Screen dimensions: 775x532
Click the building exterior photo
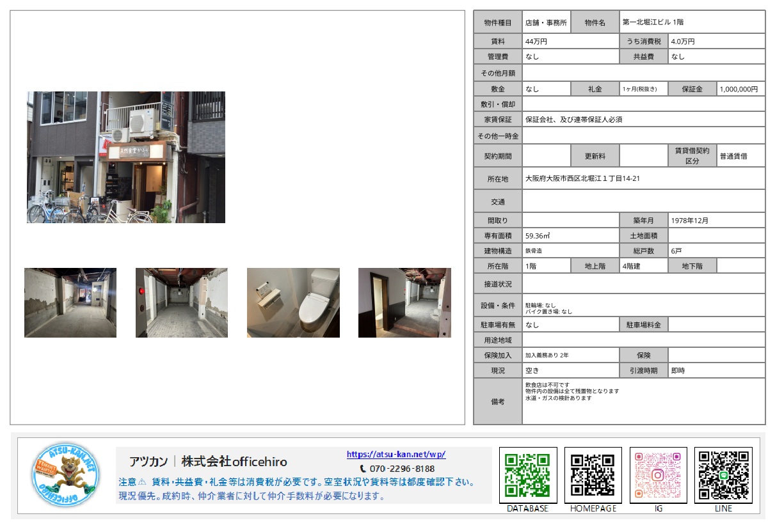(x=125, y=157)
